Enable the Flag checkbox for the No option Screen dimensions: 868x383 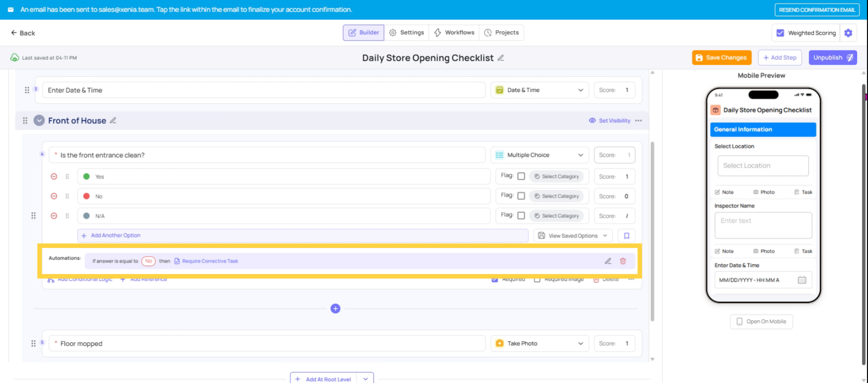[521, 196]
